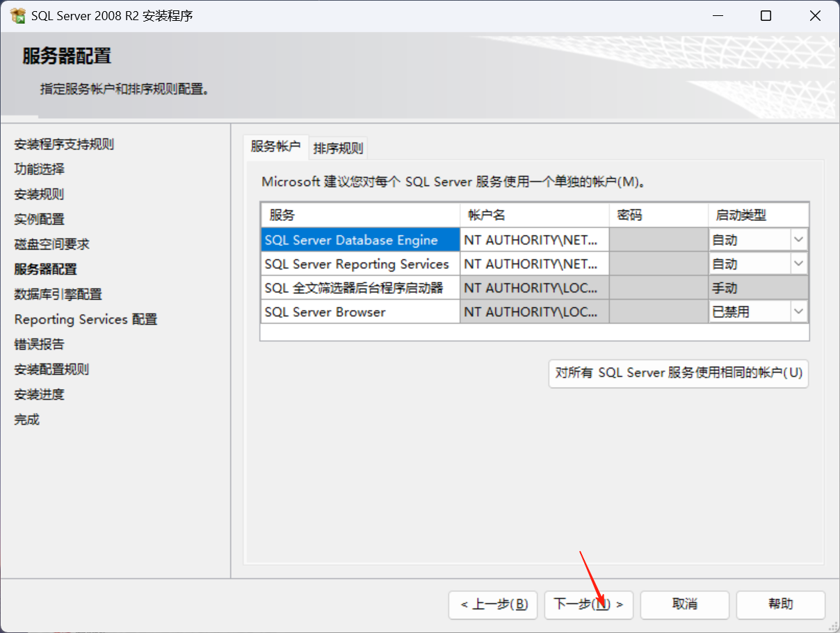Select the SQL Server Reporting Services row

tap(360, 264)
